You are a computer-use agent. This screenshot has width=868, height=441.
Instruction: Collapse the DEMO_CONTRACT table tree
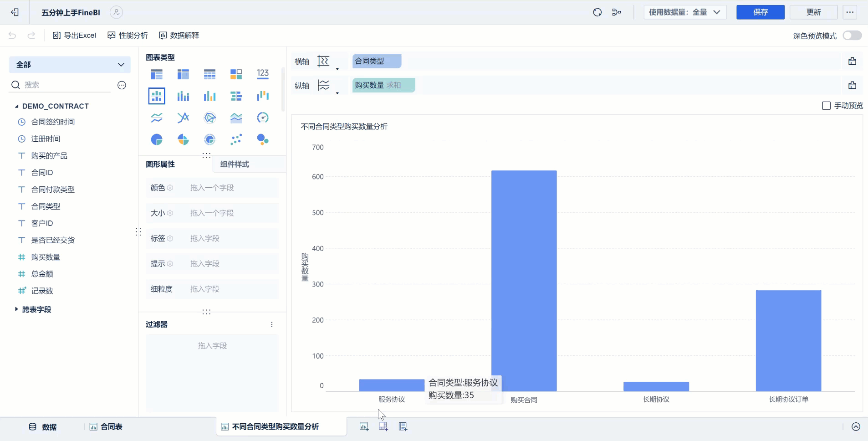[17, 106]
